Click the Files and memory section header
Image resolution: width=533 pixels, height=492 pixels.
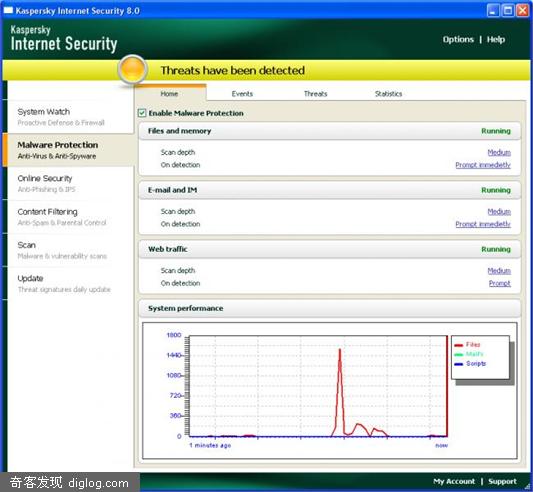point(330,131)
